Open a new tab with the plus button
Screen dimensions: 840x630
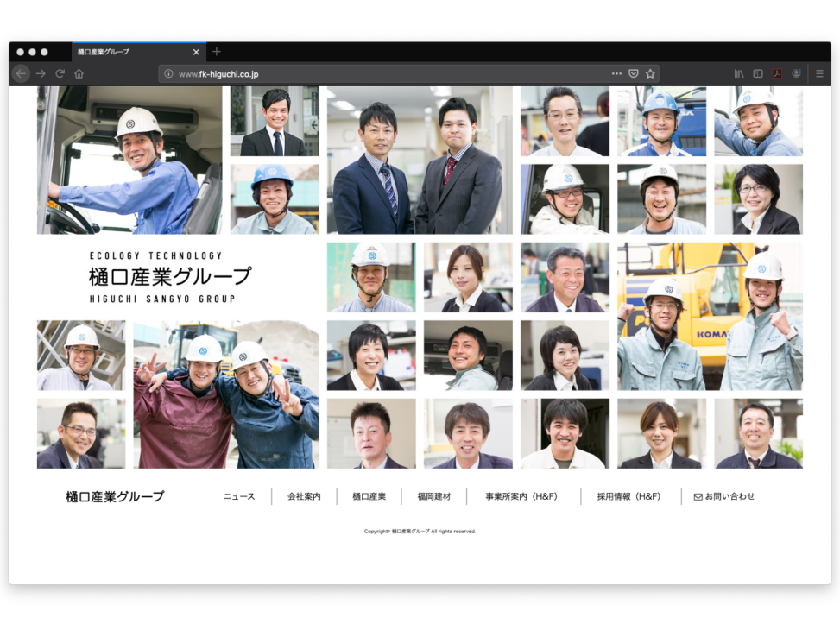coord(217,52)
